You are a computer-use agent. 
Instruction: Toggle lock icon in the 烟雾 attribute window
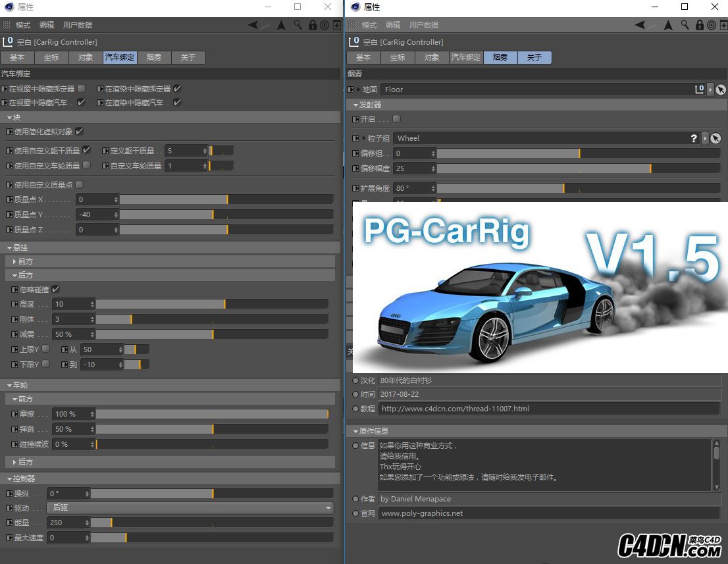coord(700,24)
